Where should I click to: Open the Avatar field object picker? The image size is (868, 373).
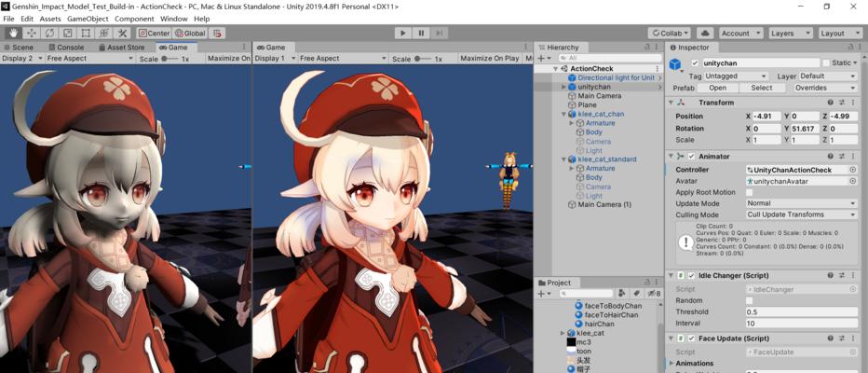click(x=852, y=181)
